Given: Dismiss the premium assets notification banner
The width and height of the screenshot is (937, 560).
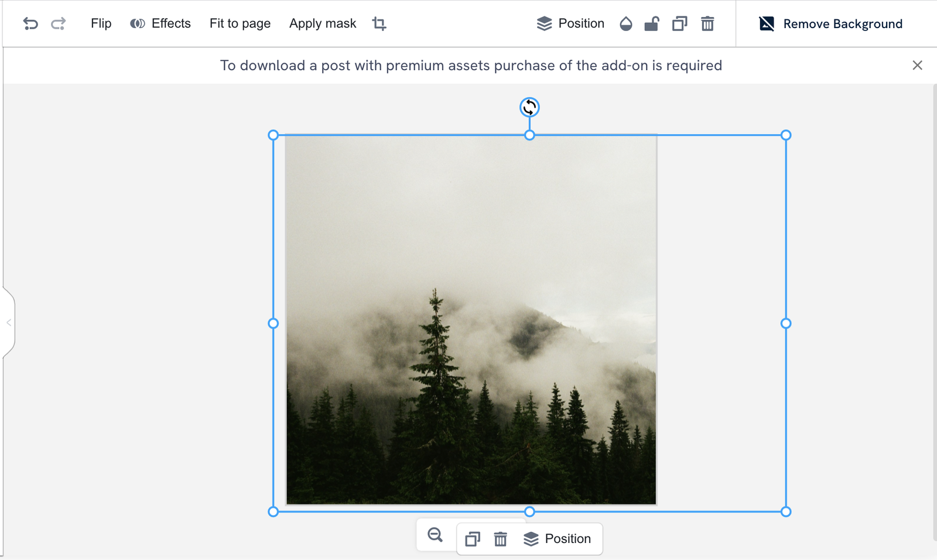Looking at the screenshot, I should click(x=917, y=66).
